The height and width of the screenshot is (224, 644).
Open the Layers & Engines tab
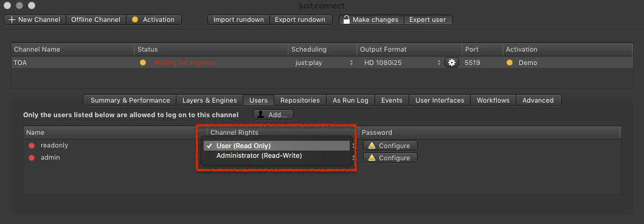(x=209, y=100)
